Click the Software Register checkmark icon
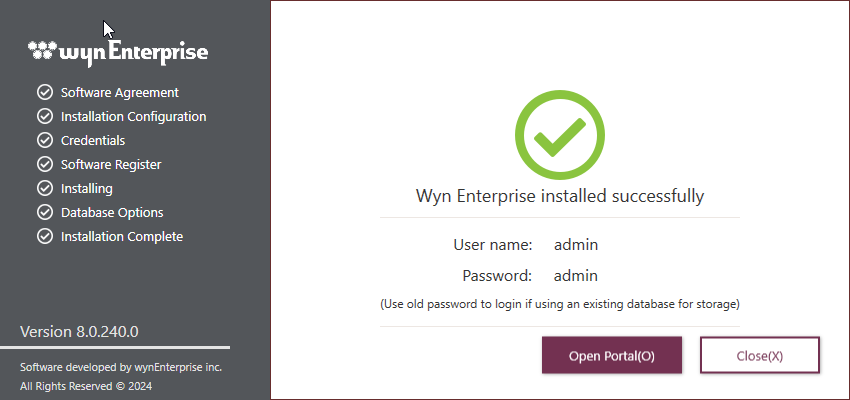The height and width of the screenshot is (400, 850). tap(44, 164)
